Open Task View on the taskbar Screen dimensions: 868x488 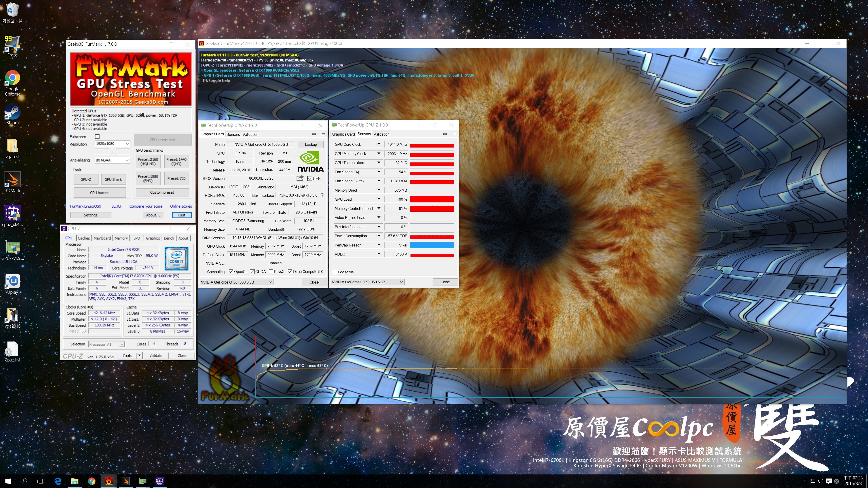40,481
